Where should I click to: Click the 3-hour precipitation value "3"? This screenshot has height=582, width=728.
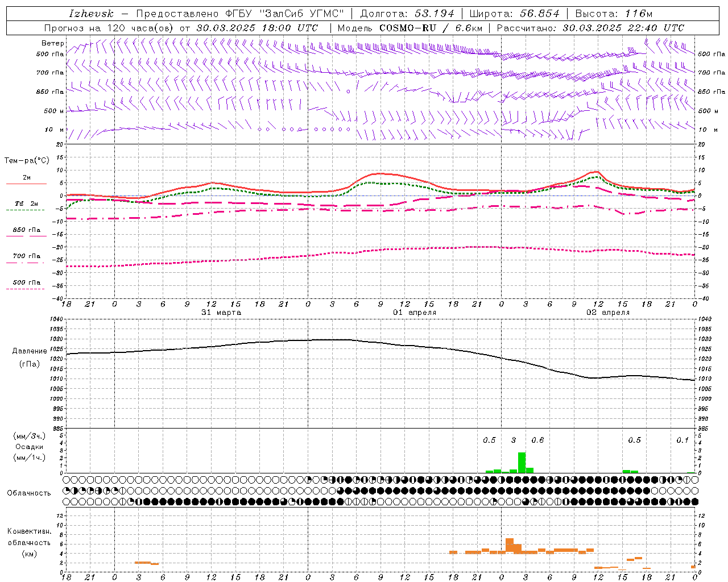click(514, 440)
